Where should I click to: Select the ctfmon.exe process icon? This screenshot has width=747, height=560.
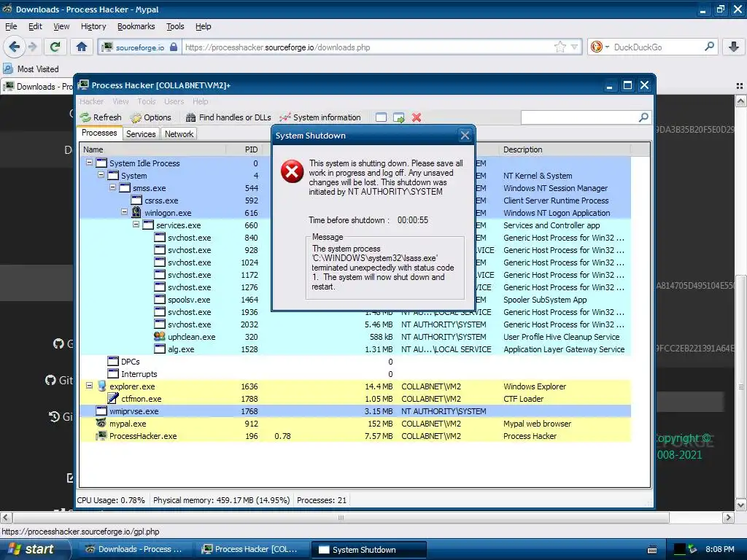(x=113, y=398)
